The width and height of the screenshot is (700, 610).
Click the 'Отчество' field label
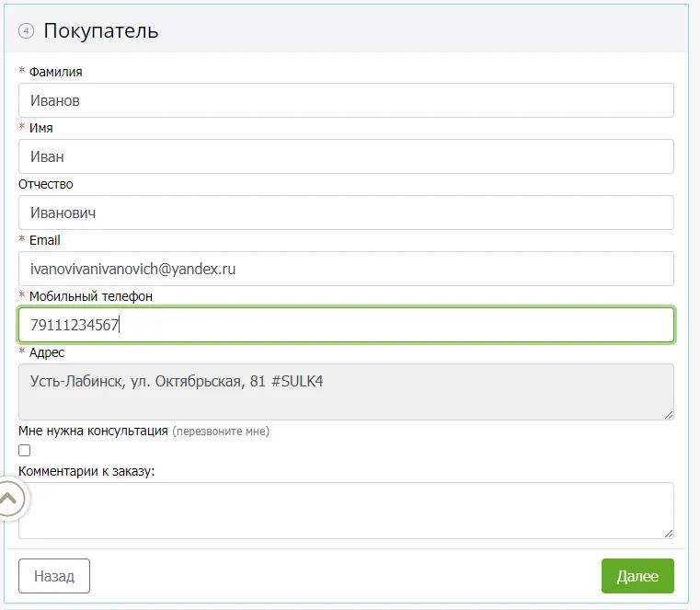click(x=46, y=184)
